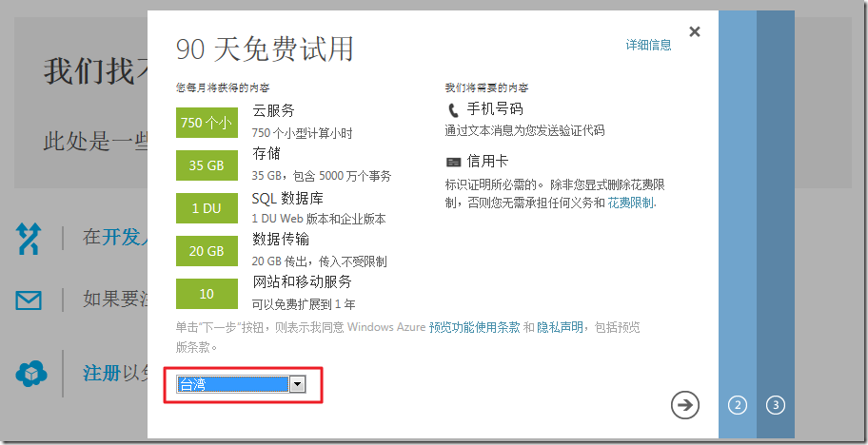
Task: Open the 预览功能使用条款 link
Action: [474, 327]
